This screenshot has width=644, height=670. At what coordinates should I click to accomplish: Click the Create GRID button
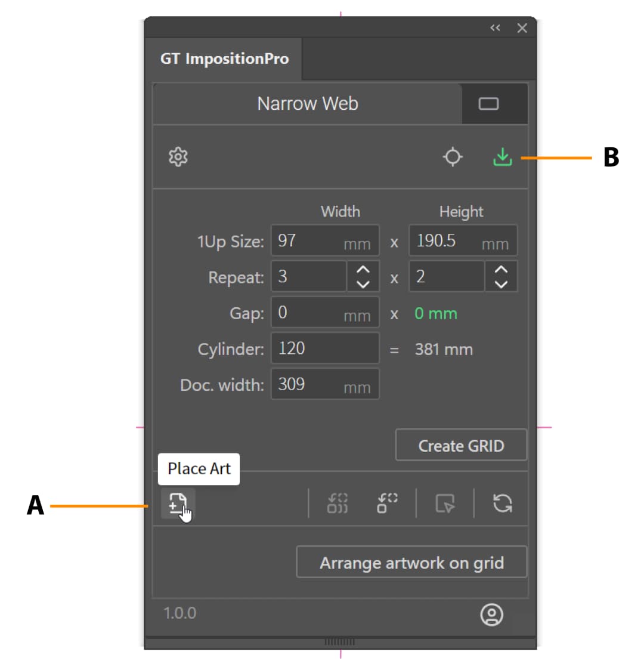[461, 446]
